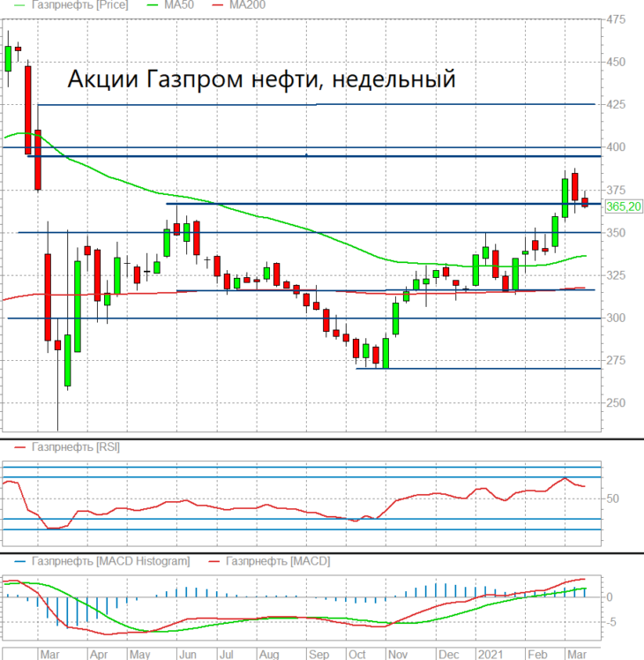Image resolution: width=644 pixels, height=660 pixels.
Task: Click the 275 price axis label
Action: tap(616, 360)
